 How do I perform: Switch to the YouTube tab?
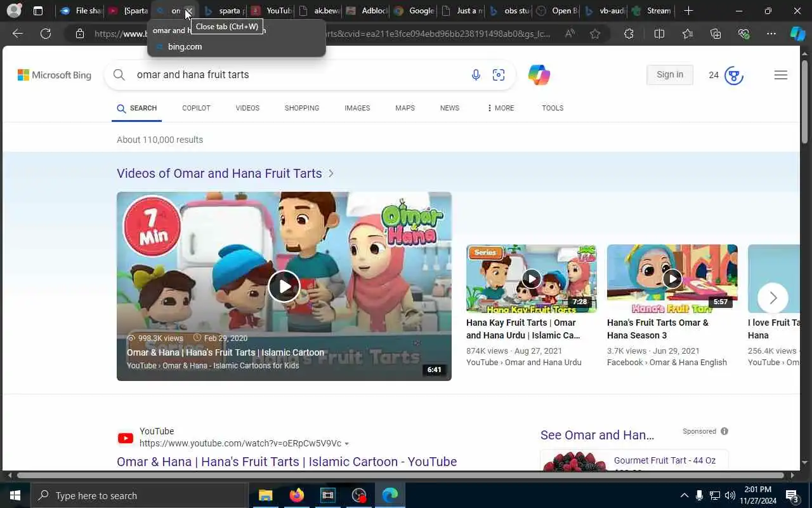271,11
